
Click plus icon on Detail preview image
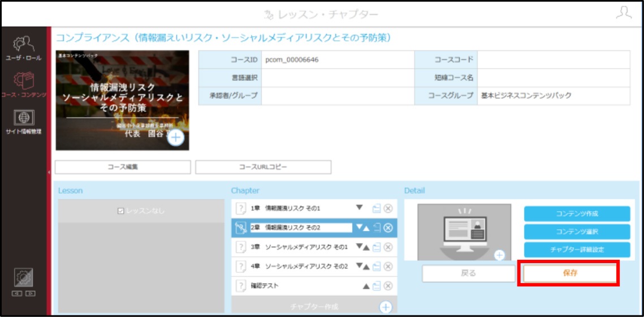(499, 255)
